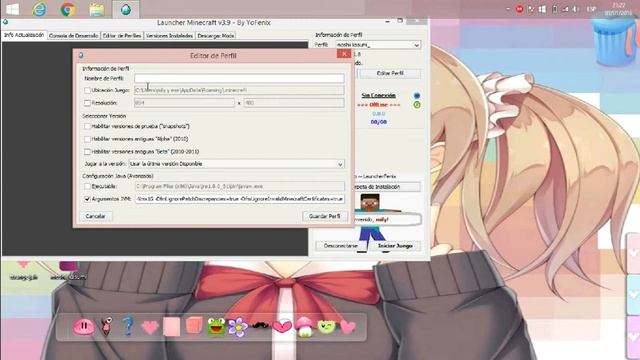Click the pink pixel heart dock icon
The width and height of the screenshot is (640, 360).
pyautogui.click(x=150, y=327)
